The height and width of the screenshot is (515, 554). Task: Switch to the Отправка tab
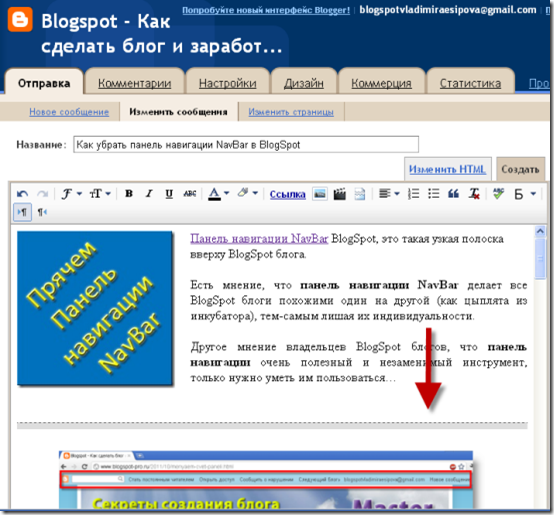44,83
